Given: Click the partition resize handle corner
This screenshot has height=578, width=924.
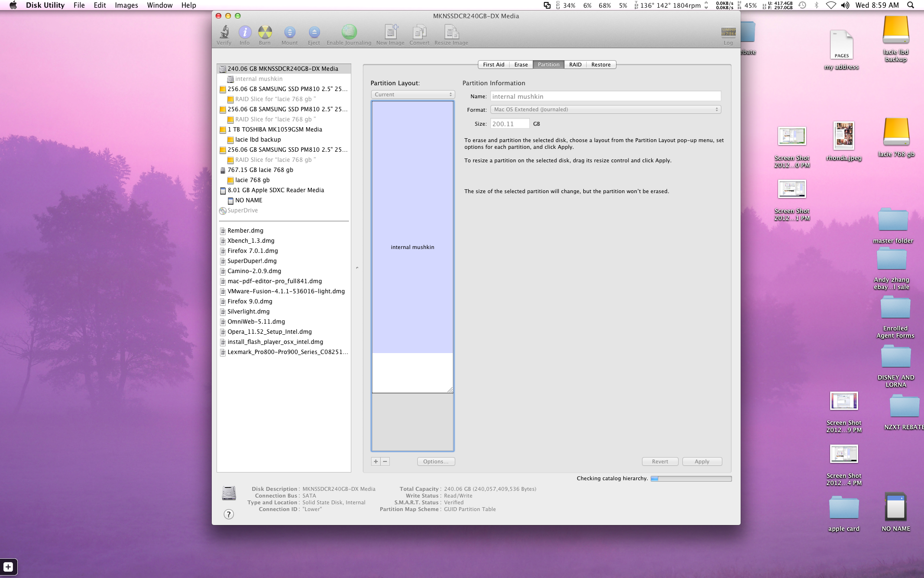Looking at the screenshot, I should point(450,390).
